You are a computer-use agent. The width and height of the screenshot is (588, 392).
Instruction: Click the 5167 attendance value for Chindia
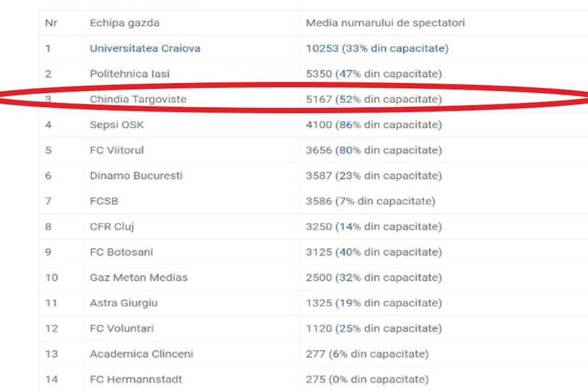click(320, 99)
